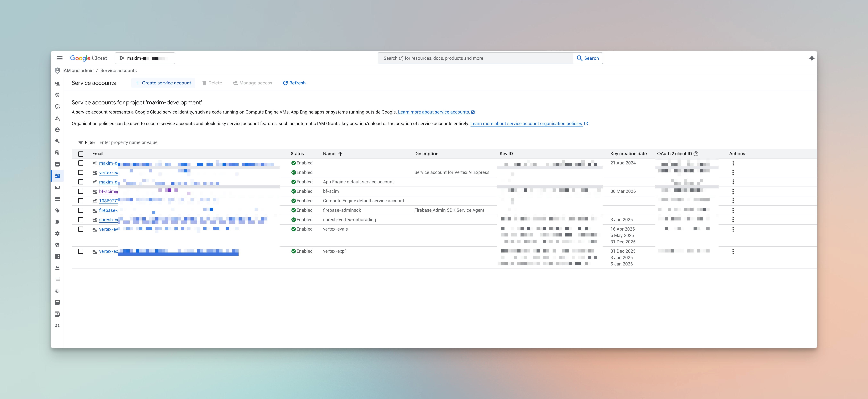Click the help icon beside OAuth 2 client ID
This screenshot has height=399, width=868.
696,154
